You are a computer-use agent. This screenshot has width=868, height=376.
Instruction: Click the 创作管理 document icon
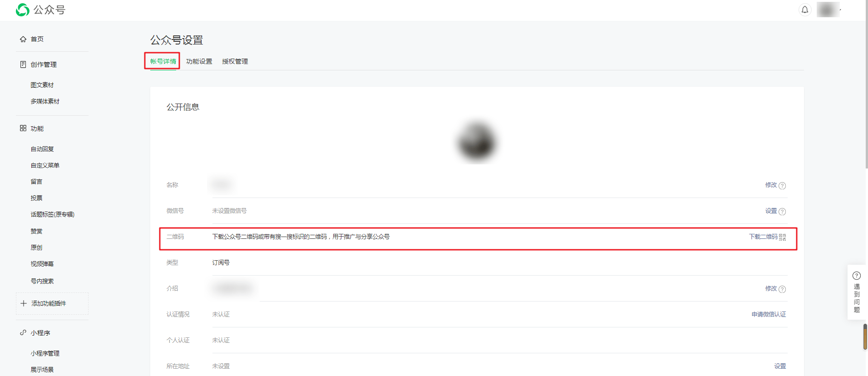point(23,64)
